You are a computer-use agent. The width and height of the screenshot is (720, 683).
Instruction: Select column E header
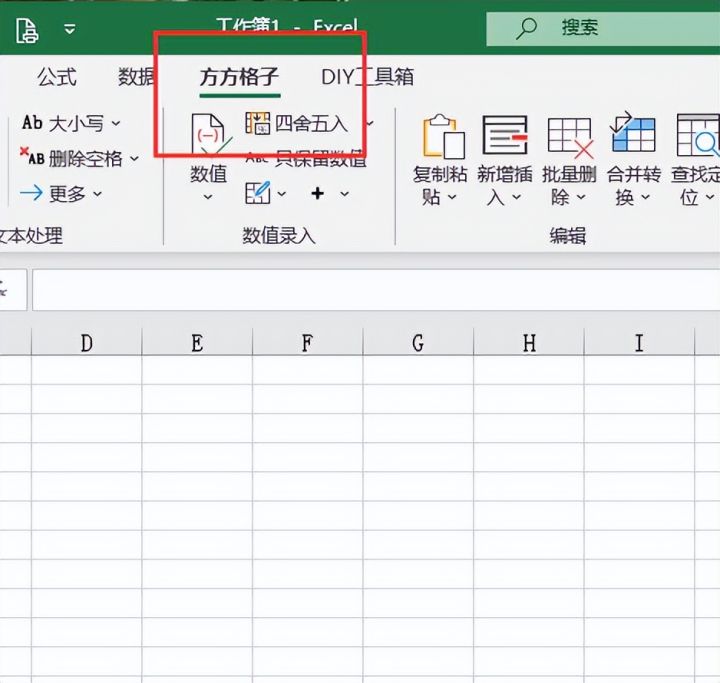[x=197, y=343]
